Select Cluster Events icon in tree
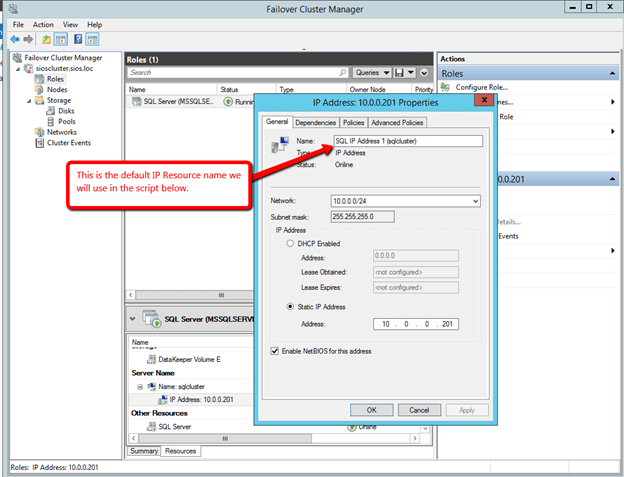This screenshot has width=624, height=477. click(x=39, y=143)
